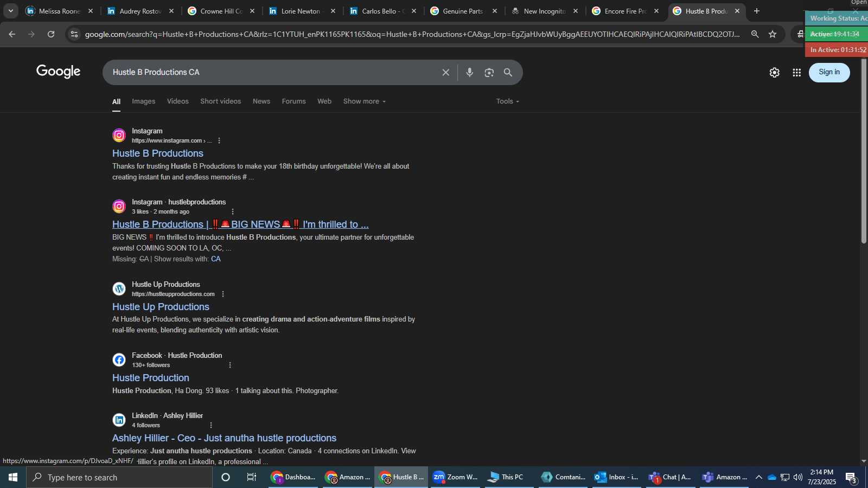Switch to Videos results tab

(178, 101)
